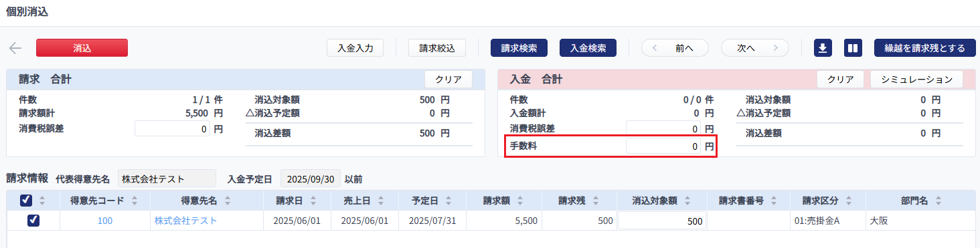This screenshot has height=248, width=980.
Task: Click the download icon button
Action: 823,47
